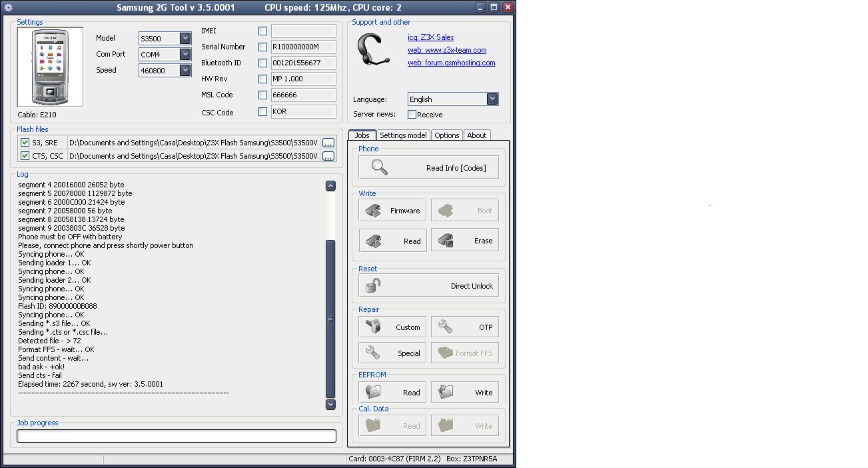The width and height of the screenshot is (868, 468).
Task: Toggle the Bluetooth ID checkbox
Action: pos(262,63)
